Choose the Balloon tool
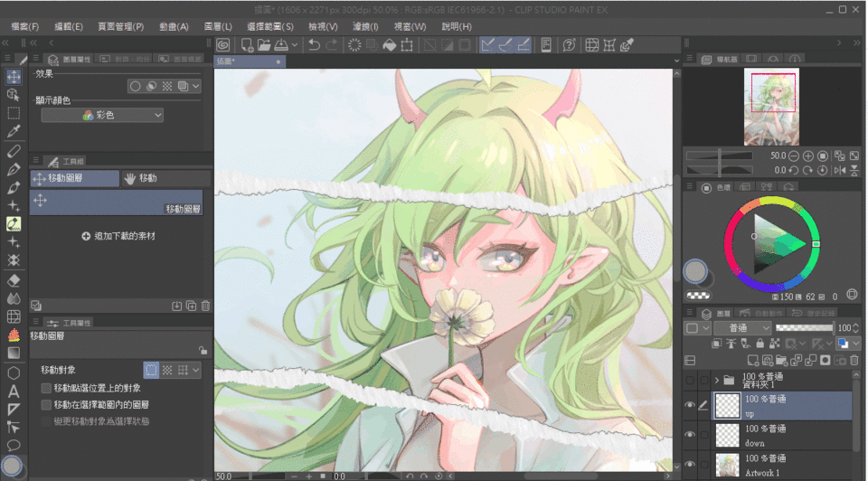The height and width of the screenshot is (481, 868). point(14,445)
